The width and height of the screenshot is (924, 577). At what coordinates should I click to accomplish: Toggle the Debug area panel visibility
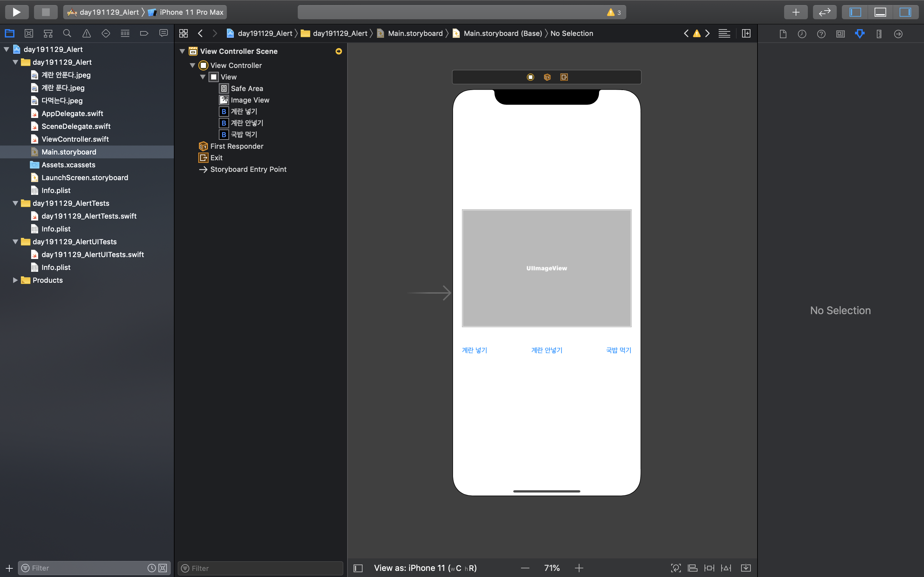[880, 12]
